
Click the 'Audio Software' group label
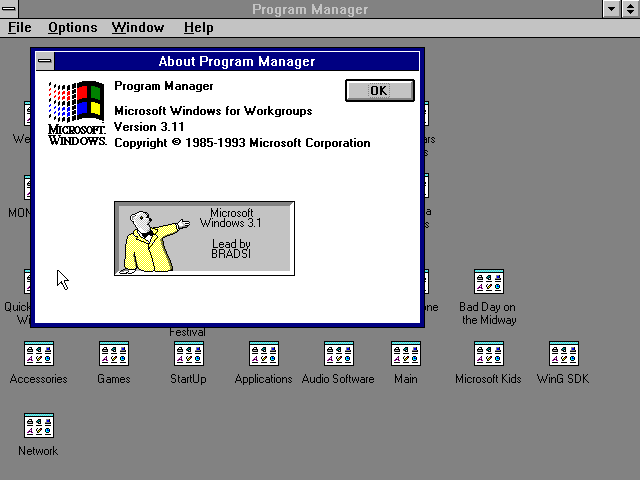338,379
